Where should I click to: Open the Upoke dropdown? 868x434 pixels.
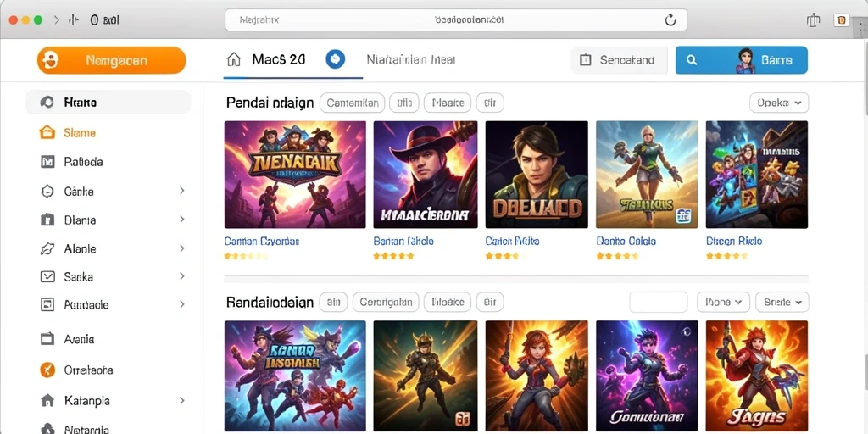[779, 103]
